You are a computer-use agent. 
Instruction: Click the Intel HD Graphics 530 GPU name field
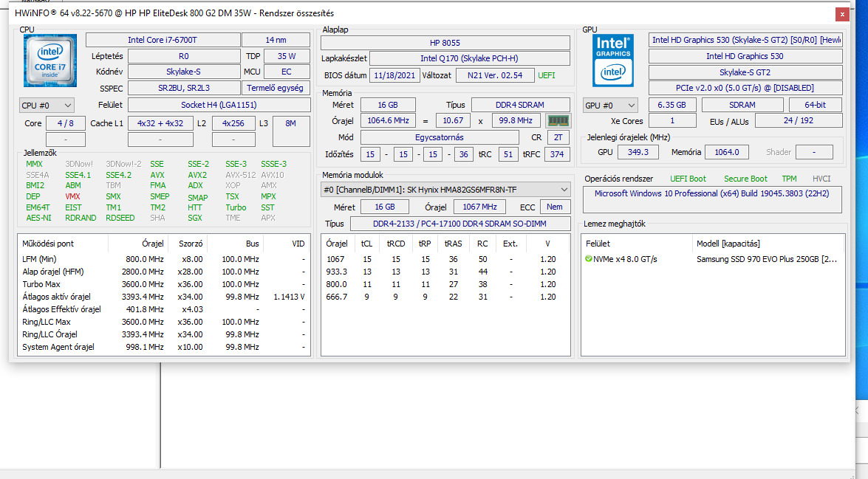(x=745, y=56)
